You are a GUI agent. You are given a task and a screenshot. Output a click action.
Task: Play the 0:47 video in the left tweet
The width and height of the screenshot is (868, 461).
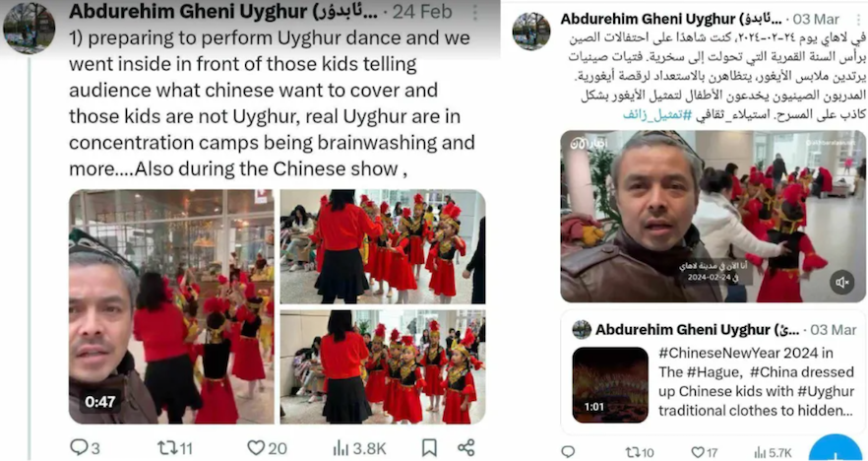(171, 306)
